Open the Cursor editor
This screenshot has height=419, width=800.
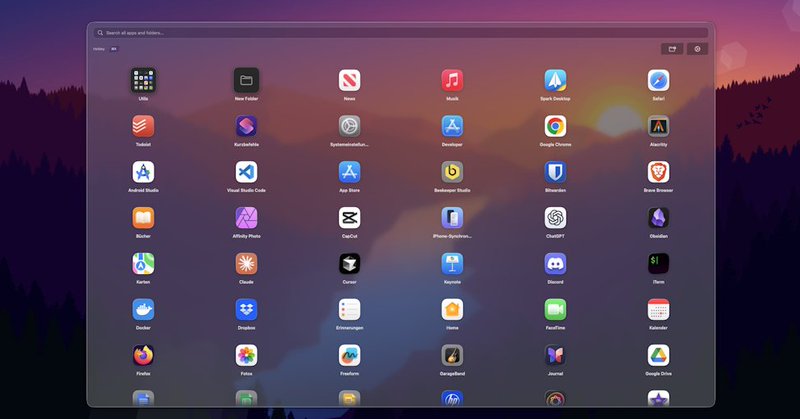coord(349,264)
